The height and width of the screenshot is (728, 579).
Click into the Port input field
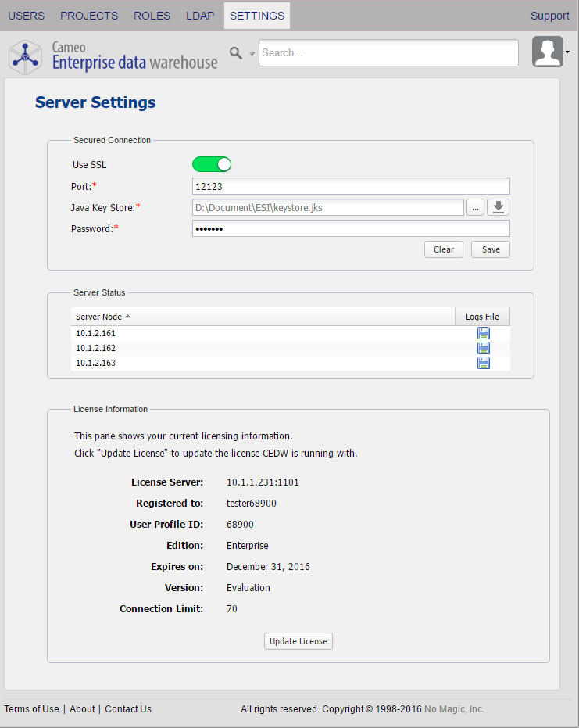(x=350, y=186)
